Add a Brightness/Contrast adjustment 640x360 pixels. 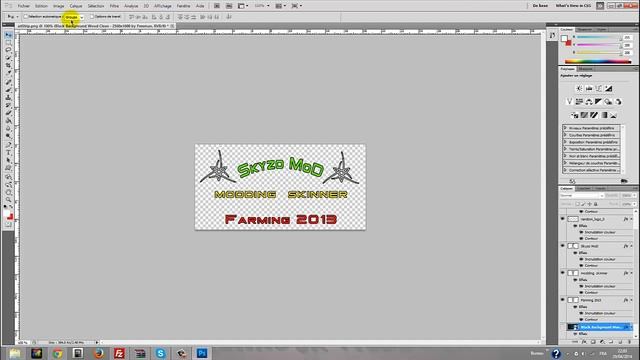579,89
